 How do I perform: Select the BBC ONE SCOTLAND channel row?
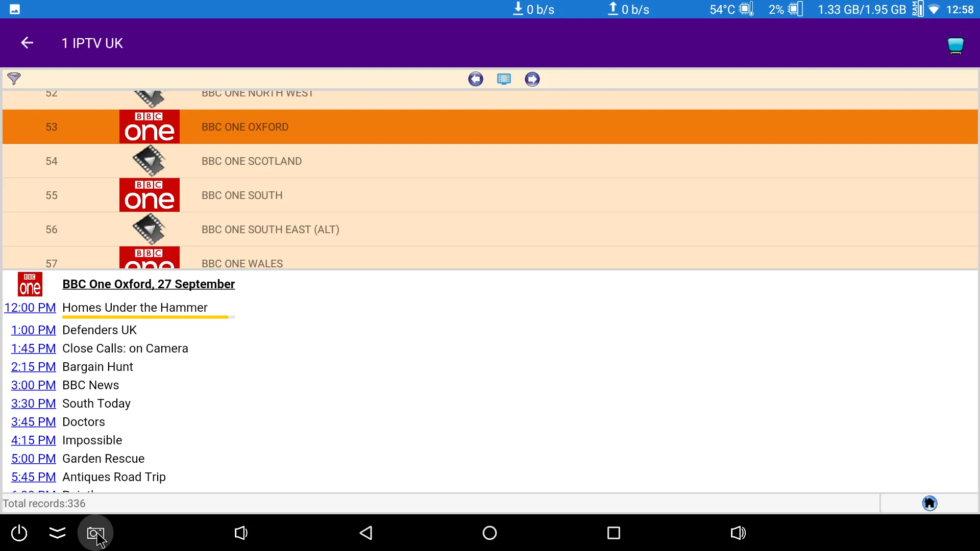pos(490,161)
